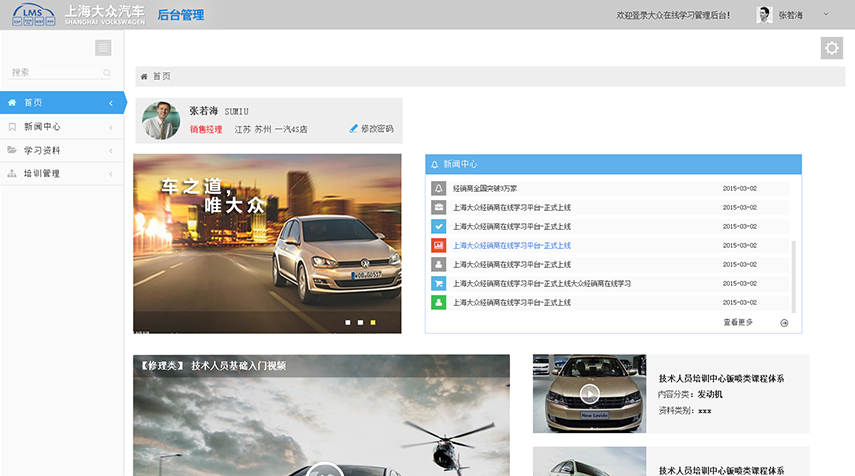The height and width of the screenshot is (476, 855).
Task: Click the breadcrumb home icon
Action: coord(144,76)
